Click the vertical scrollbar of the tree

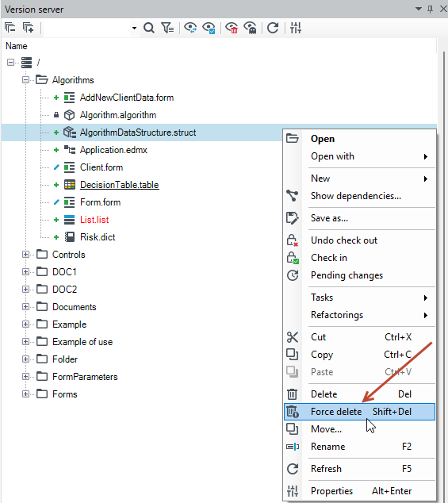(445, 276)
